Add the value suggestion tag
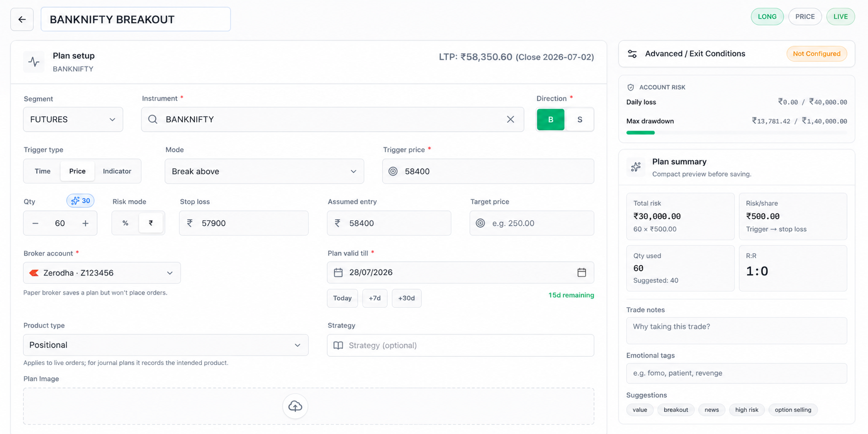868x434 pixels. tap(640, 410)
